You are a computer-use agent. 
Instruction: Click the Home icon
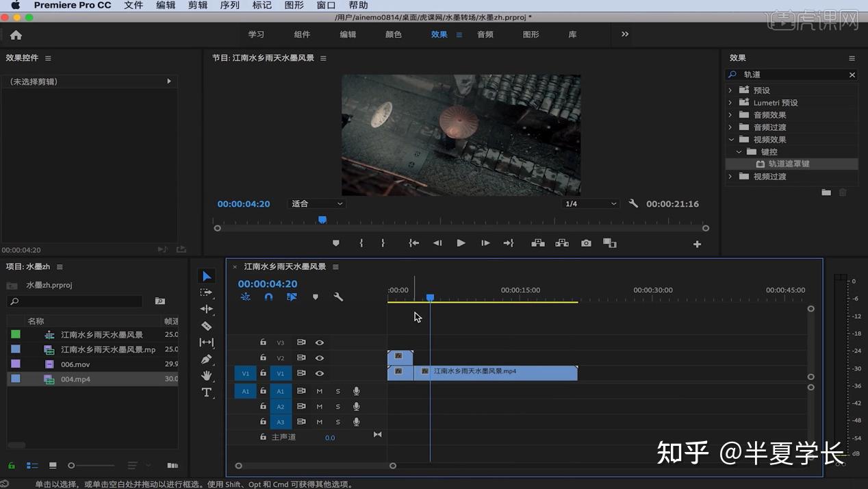[x=16, y=35]
